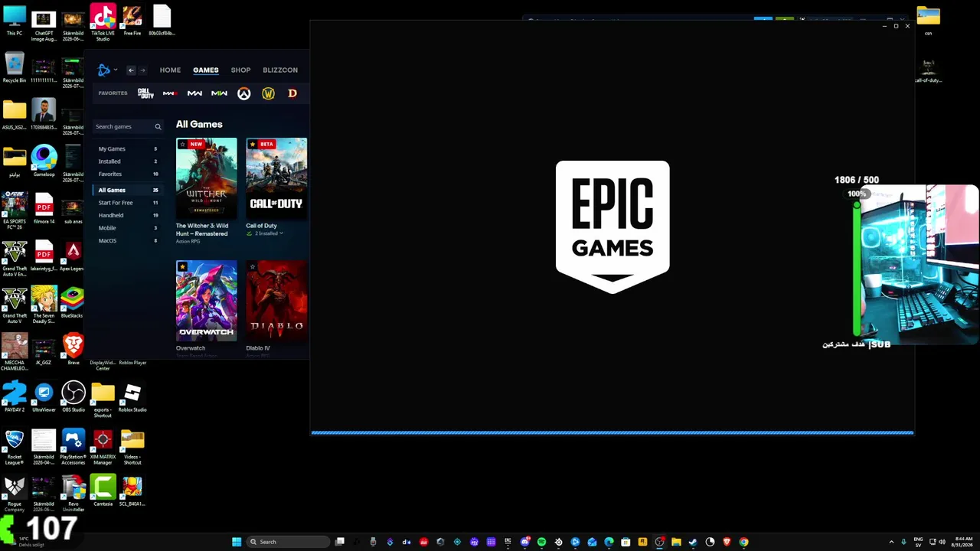Viewport: 980px width, 551px height.
Task: Go forward in Battle.net navigation
Action: click(142, 70)
